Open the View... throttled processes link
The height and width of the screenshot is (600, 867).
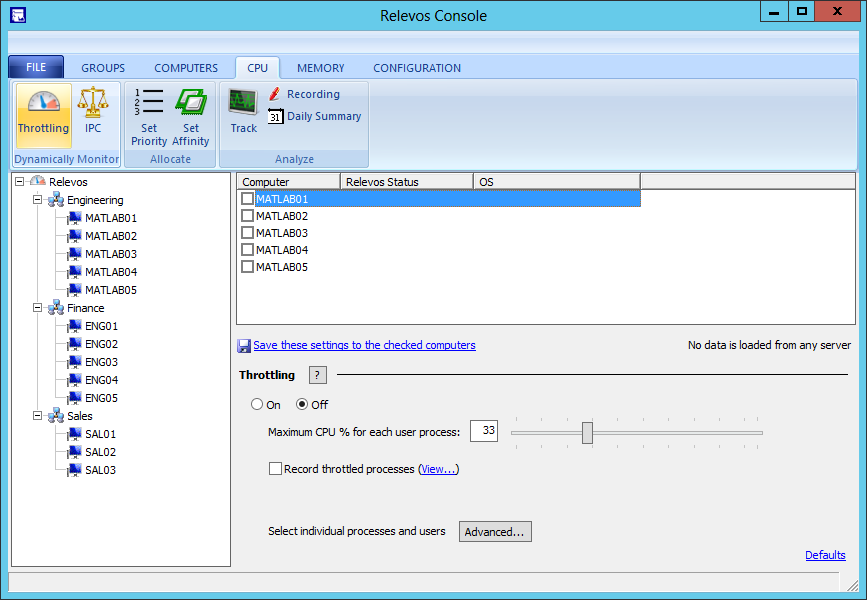[x=438, y=469]
